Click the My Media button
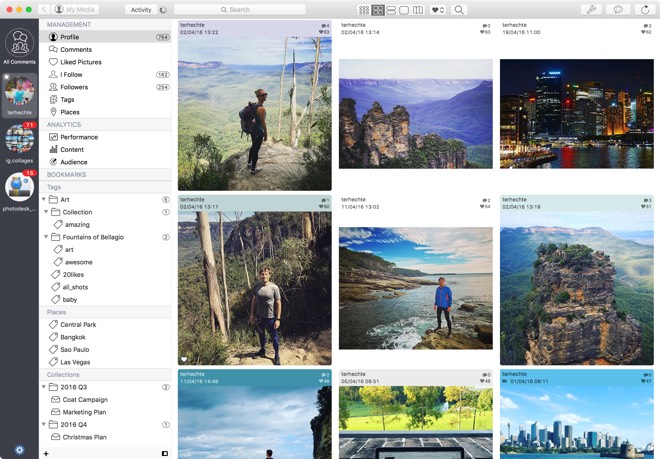Viewport: 660px width, 459px height. [x=76, y=9]
